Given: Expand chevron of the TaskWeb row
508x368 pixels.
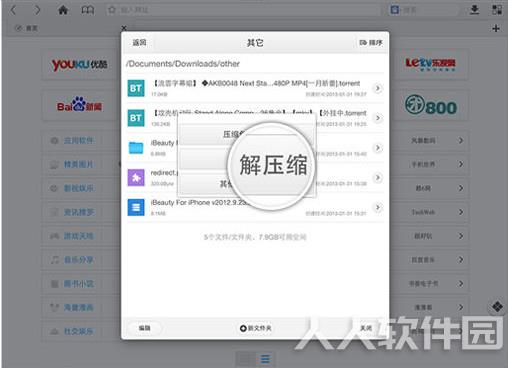Looking at the screenshot, I should tap(461, 212).
